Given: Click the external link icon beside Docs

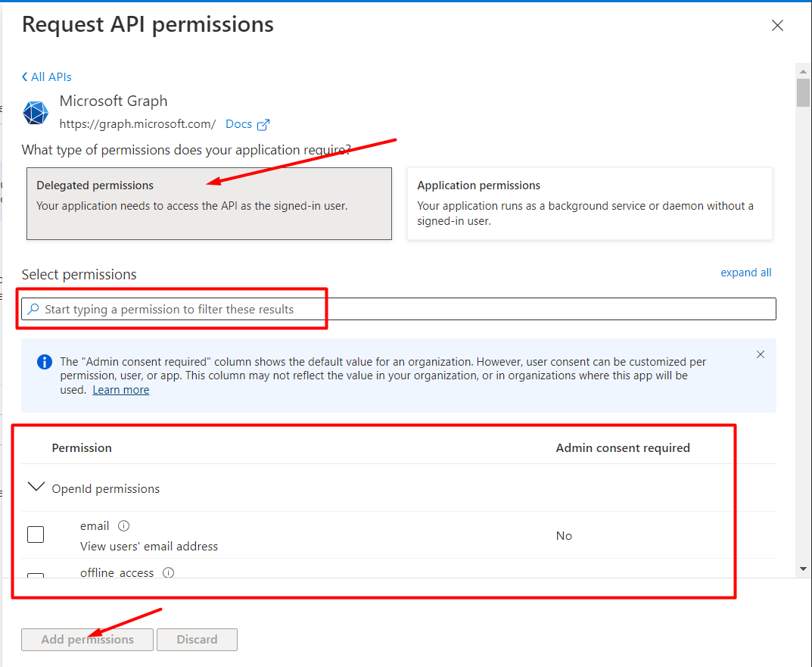Looking at the screenshot, I should click(263, 125).
